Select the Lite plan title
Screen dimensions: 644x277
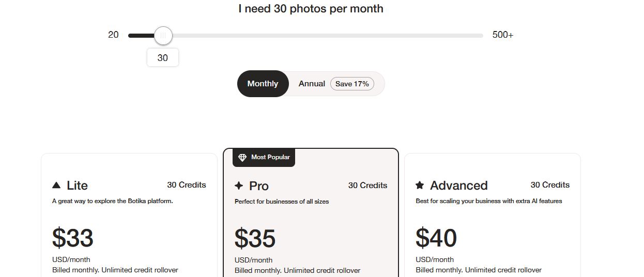click(x=77, y=186)
